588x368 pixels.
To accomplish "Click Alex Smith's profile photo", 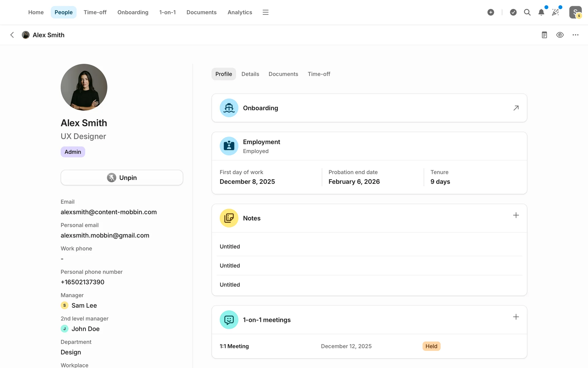I will [x=84, y=87].
